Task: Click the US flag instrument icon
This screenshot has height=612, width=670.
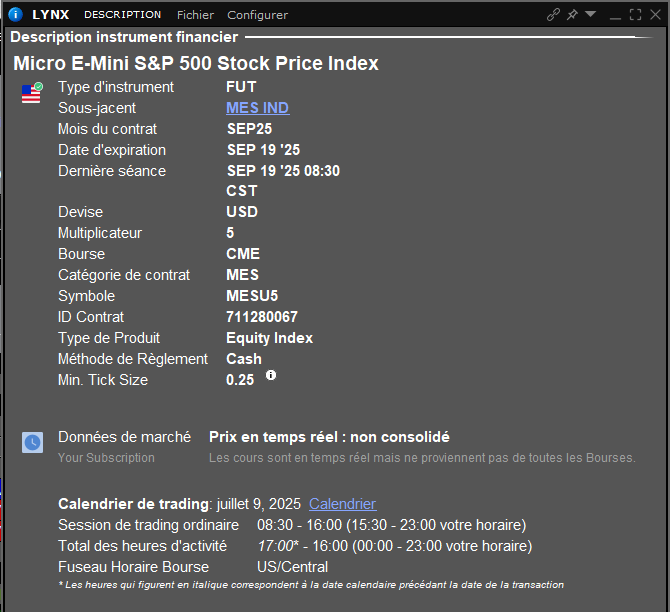Action: click(32, 93)
